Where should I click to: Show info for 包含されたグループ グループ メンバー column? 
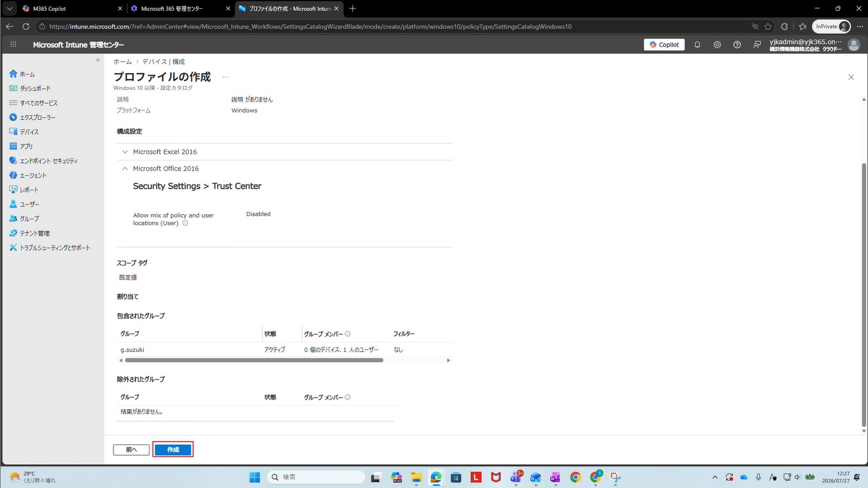tap(348, 334)
